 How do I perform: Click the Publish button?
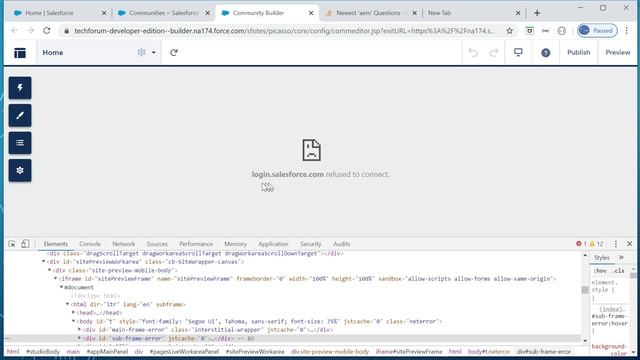click(578, 52)
